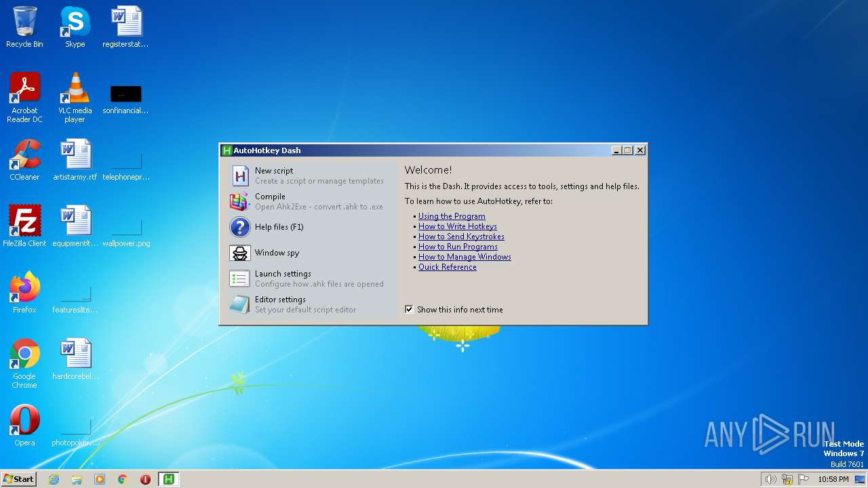Click the volume speaker tray icon
This screenshot has width=868, height=488.
pyautogui.click(x=770, y=479)
